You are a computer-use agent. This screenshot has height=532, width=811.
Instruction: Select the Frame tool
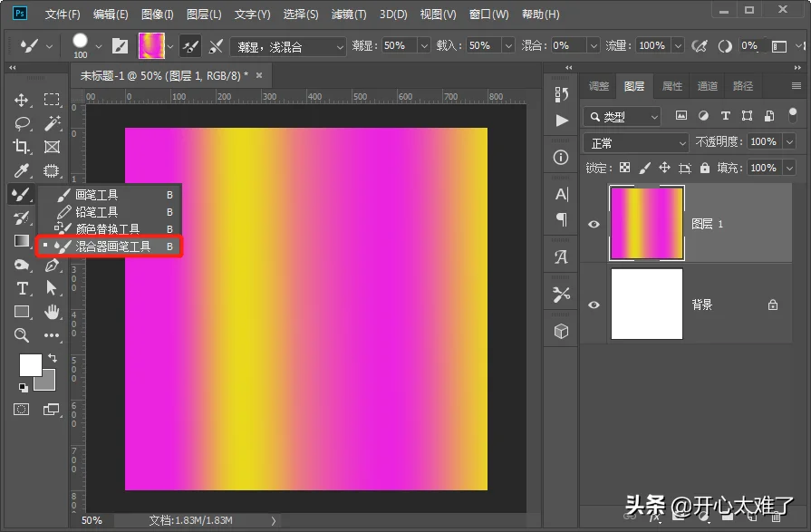click(x=52, y=147)
